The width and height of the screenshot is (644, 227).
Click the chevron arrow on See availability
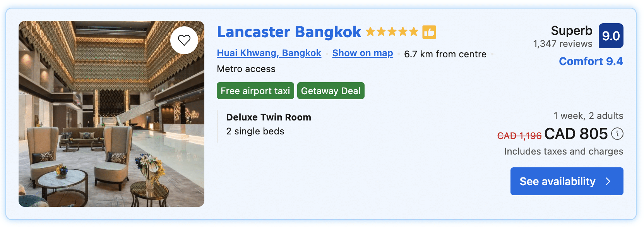[x=608, y=181]
